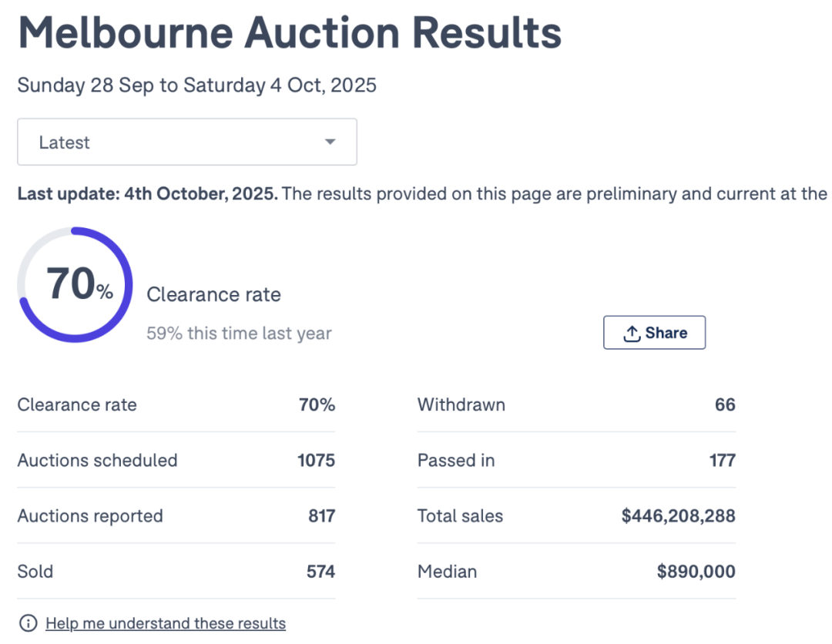
Task: Click the upload arrow icon in Share button
Action: click(x=632, y=333)
